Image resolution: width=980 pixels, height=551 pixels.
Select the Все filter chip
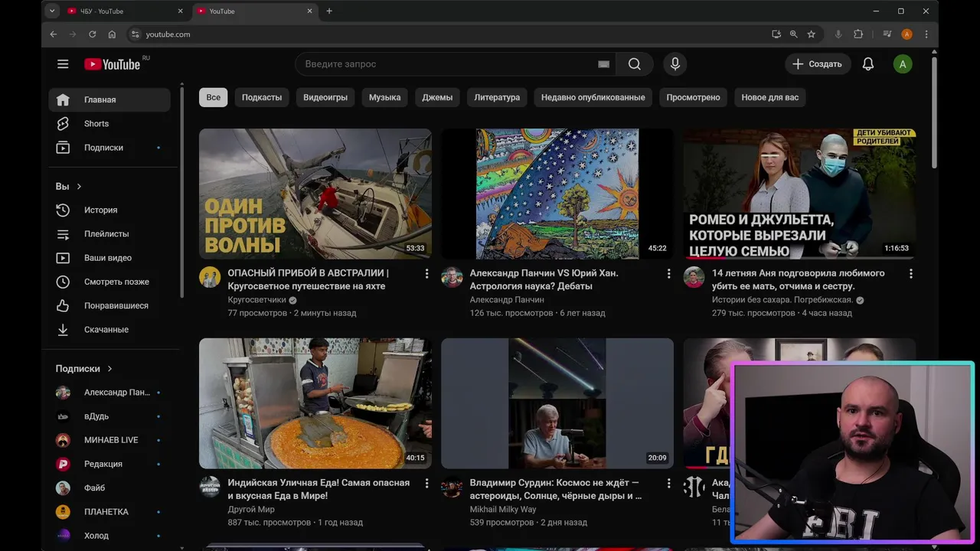tap(213, 97)
